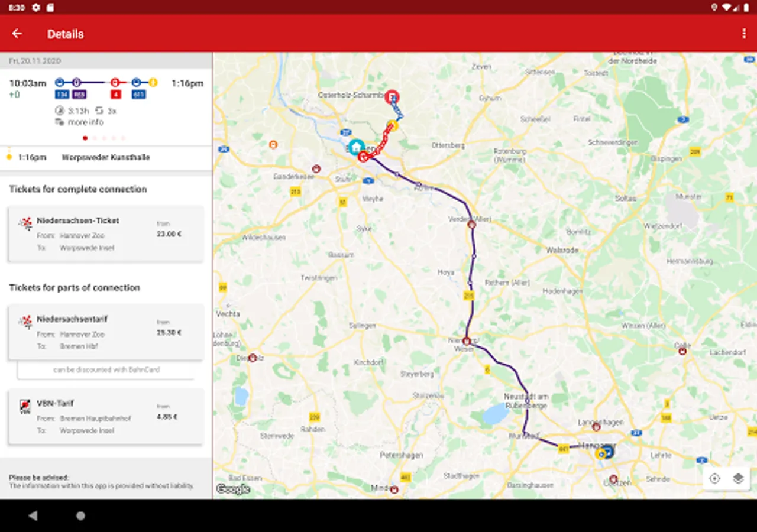Open the Niedersachsentarif ticket card
Screen dimensions: 757x532
106,332
